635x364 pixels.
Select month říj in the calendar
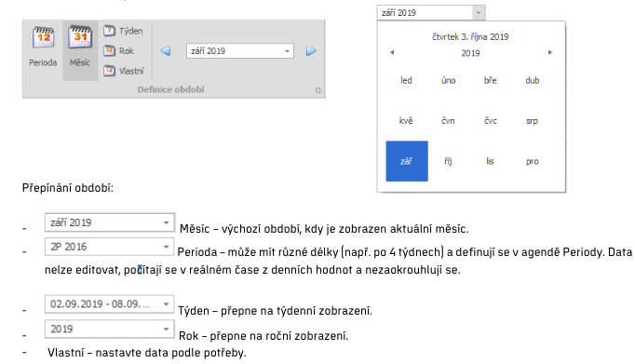448,161
